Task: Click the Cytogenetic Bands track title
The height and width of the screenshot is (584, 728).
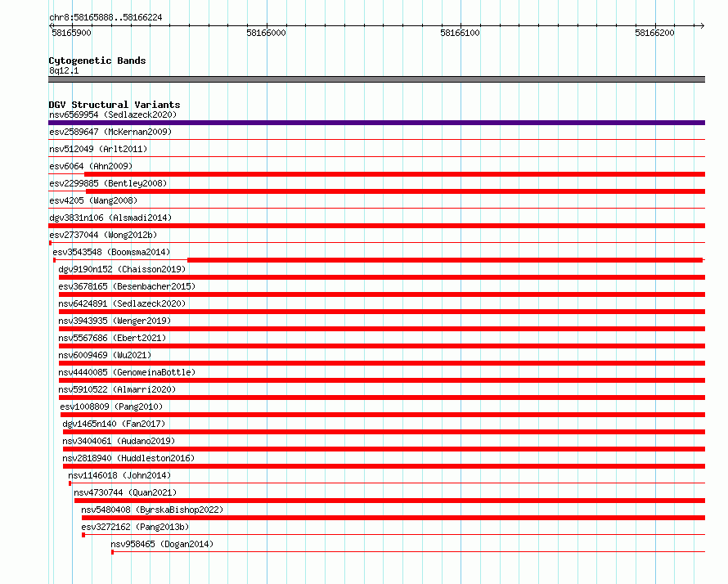Action: (97, 61)
